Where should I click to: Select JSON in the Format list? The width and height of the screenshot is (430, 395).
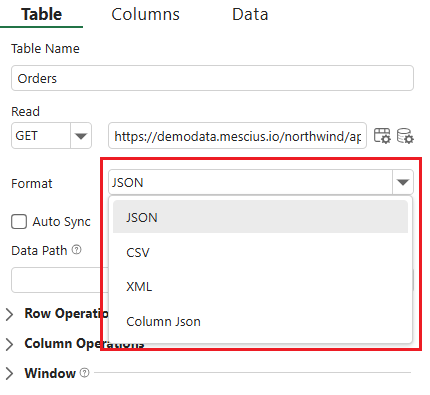[260, 217]
